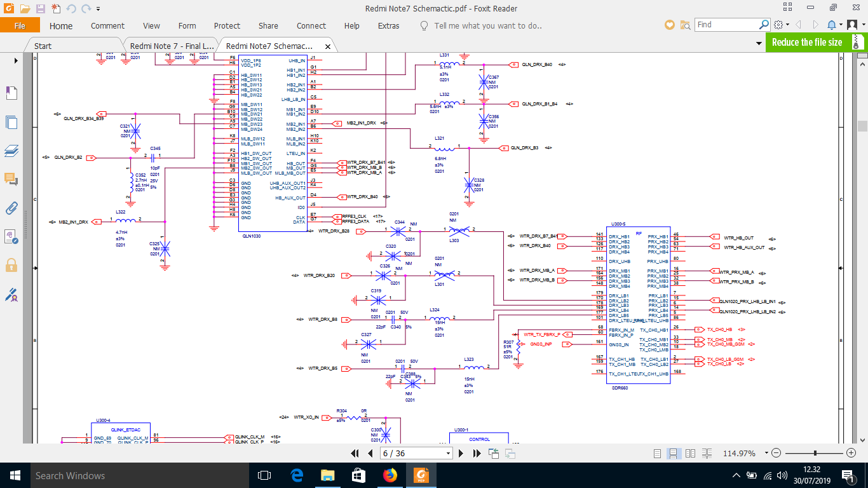Viewport: 868px width, 488px height.
Task: Open the File menu
Action: click(20, 25)
